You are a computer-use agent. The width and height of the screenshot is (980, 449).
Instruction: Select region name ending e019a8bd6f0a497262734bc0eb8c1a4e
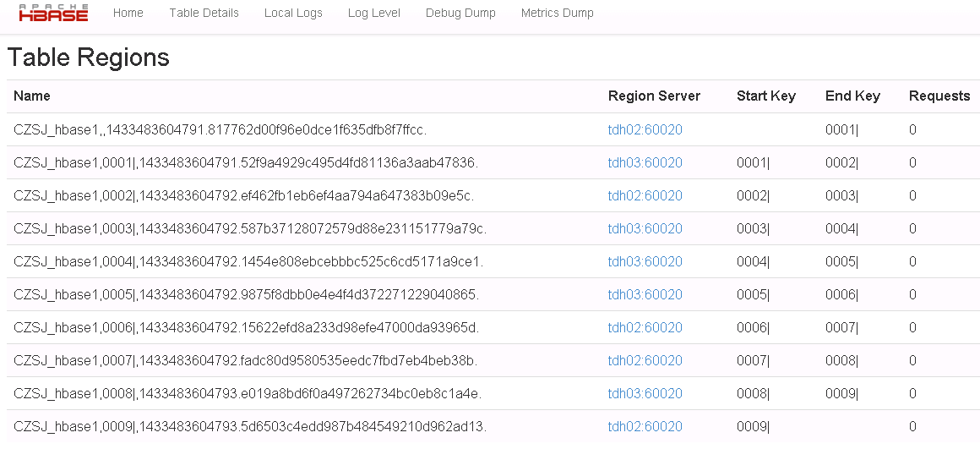(x=248, y=393)
